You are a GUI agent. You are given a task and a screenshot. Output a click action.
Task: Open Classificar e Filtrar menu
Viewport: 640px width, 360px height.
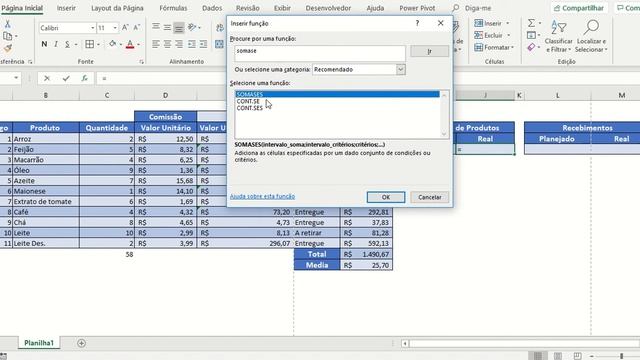click(x=558, y=36)
